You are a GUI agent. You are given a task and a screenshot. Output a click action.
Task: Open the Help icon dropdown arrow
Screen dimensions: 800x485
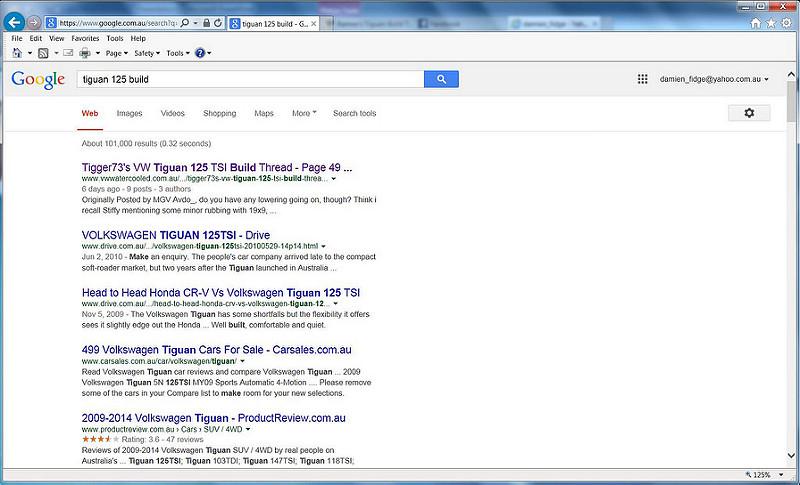tap(209, 53)
